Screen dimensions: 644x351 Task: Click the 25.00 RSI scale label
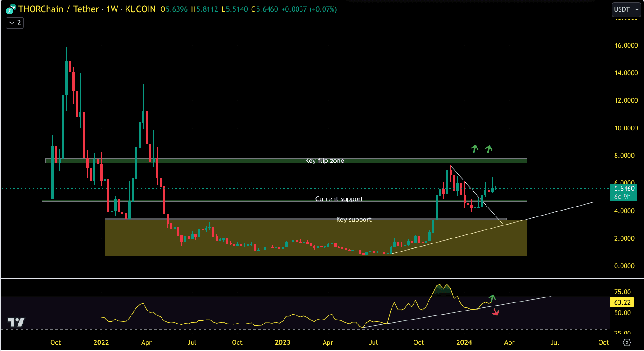coord(621,333)
